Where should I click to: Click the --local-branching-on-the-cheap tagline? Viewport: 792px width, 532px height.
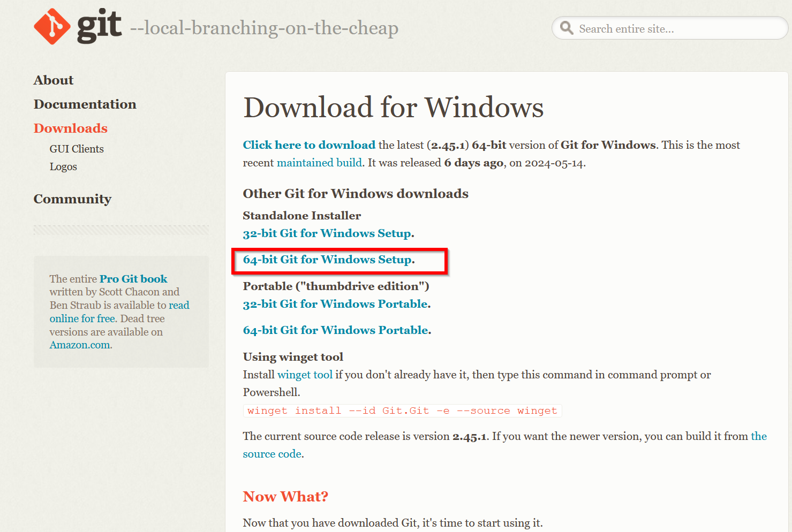click(x=264, y=28)
